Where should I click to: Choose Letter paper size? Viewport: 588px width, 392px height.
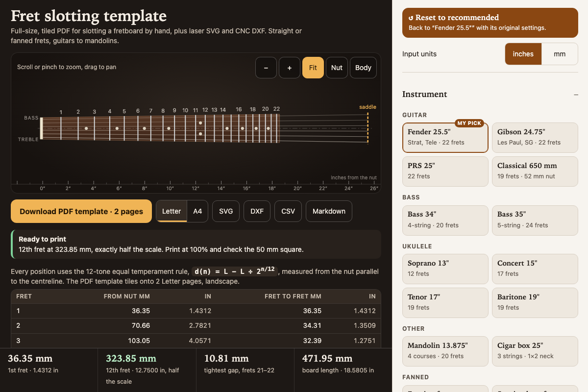171,211
